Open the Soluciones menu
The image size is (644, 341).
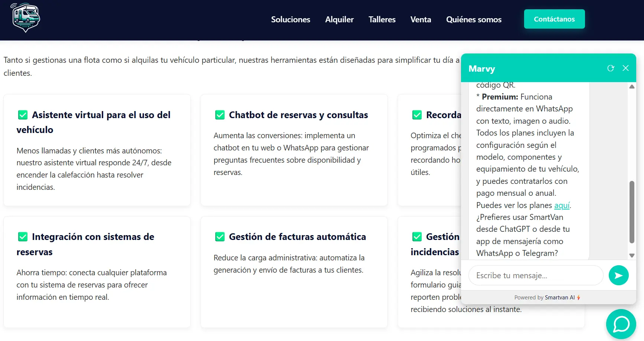tap(290, 19)
